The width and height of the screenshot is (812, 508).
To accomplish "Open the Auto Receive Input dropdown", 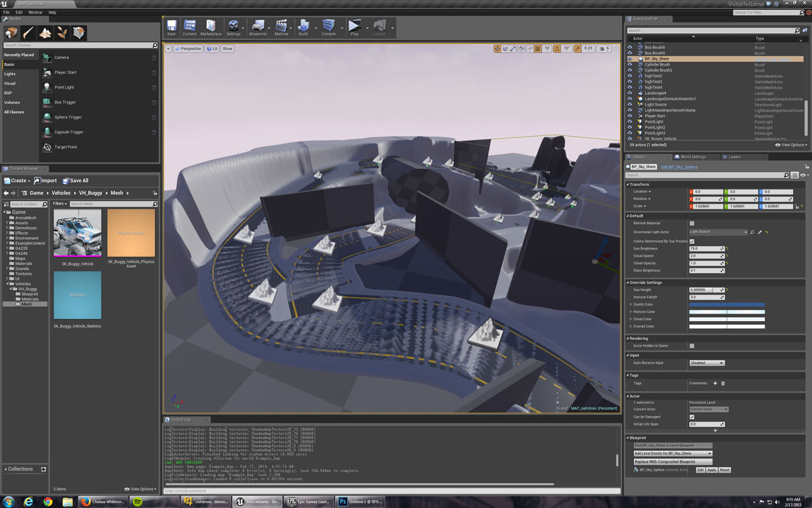I will tap(706, 363).
